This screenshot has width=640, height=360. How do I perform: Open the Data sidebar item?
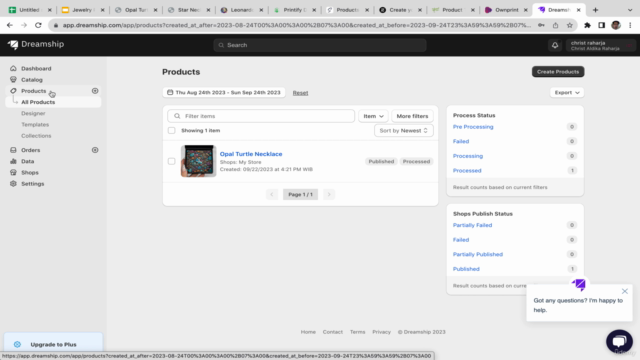(27, 161)
